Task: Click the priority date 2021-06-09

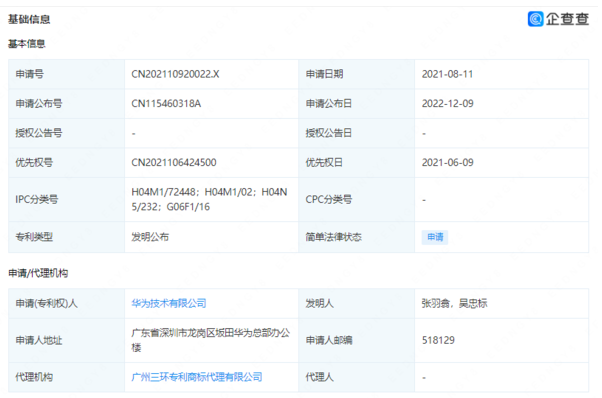Action: (448, 162)
